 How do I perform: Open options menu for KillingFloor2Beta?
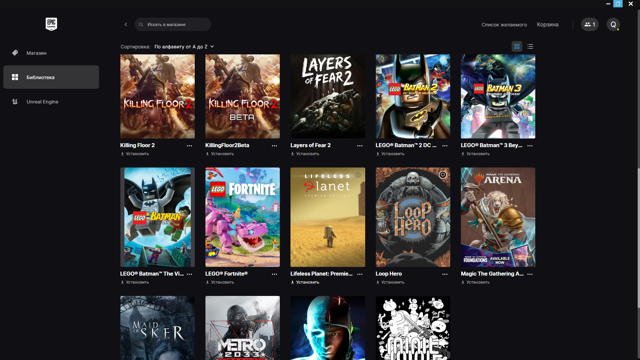pos(274,146)
